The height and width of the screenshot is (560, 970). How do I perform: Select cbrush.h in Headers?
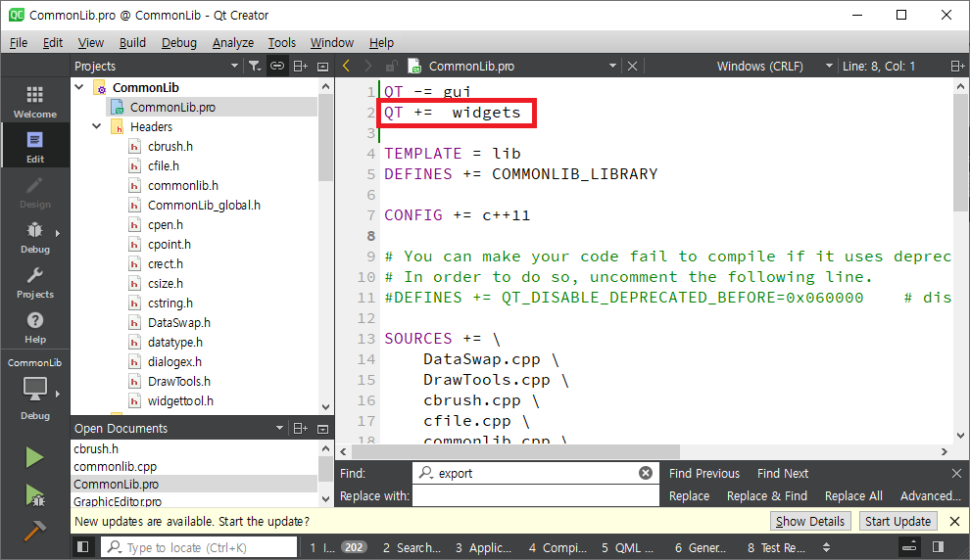click(x=170, y=147)
